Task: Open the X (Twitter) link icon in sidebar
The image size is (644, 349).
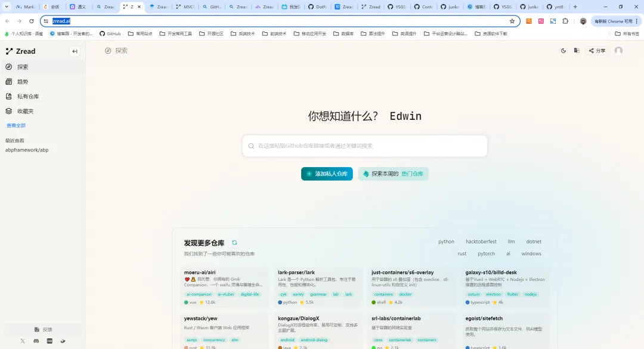Action: point(23,341)
